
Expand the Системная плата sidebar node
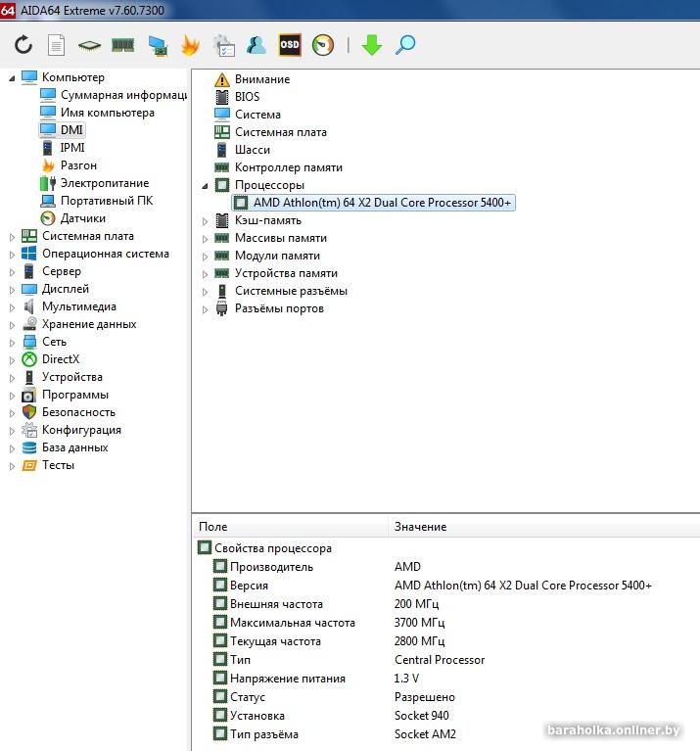12,236
